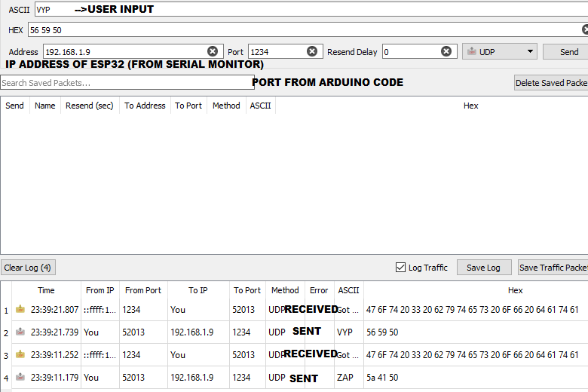Clear the Address field using its X icon

(213, 51)
